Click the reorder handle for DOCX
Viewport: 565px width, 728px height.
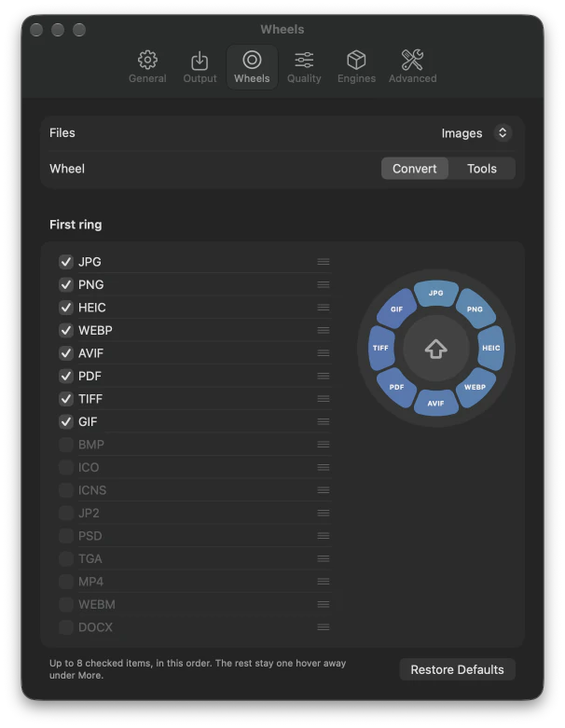click(324, 626)
